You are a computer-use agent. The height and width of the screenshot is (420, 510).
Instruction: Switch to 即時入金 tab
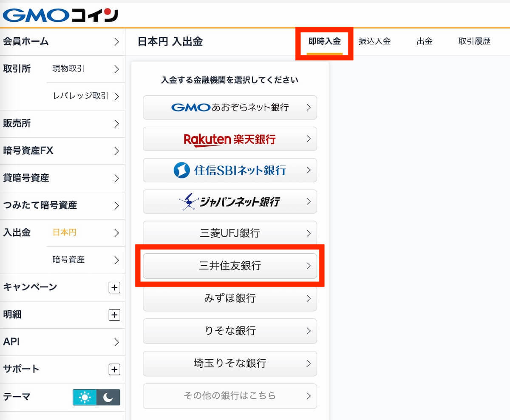coord(325,42)
